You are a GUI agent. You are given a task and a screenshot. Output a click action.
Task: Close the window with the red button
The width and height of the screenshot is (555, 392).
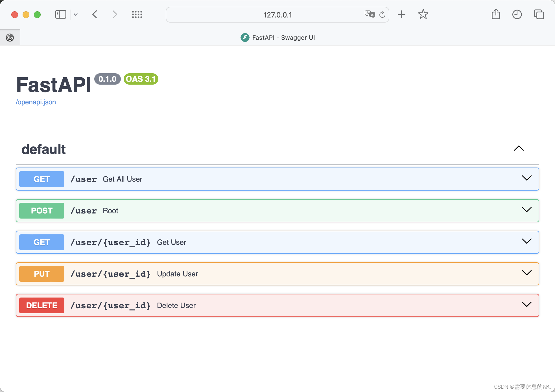point(15,14)
